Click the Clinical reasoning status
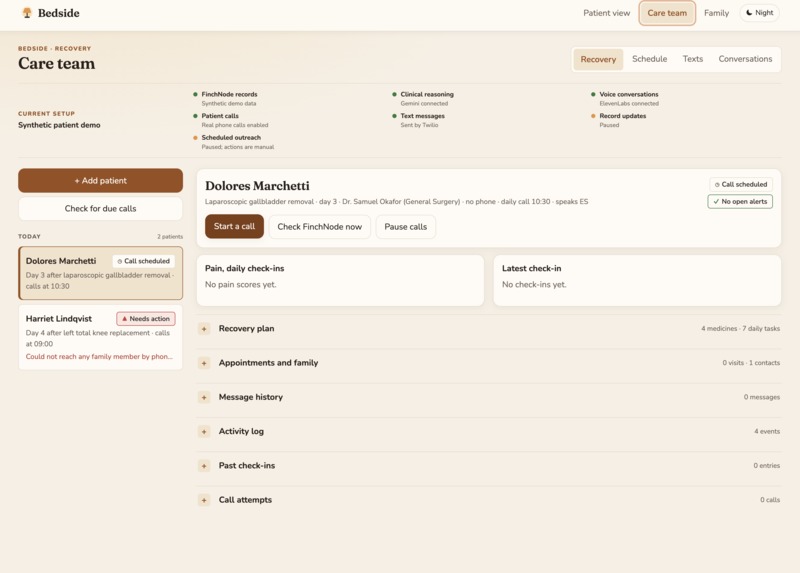Screen dimensions: 800x573 coord(422,98)
